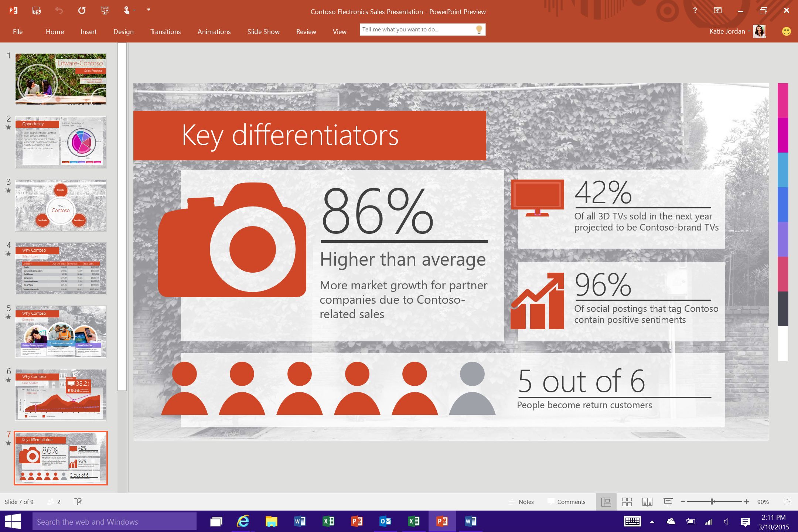Screen dimensions: 798x532
Task: Click the co-authors count icon in status bar
Action: click(54, 502)
